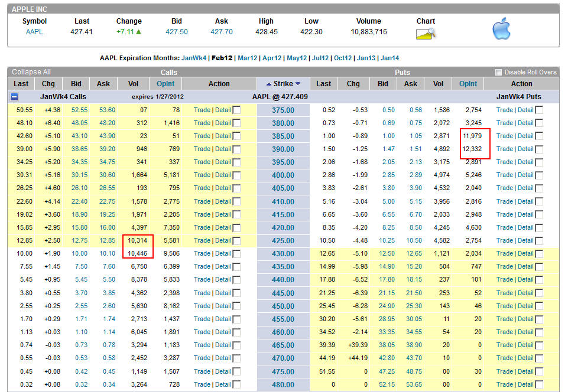Click the Chart icon with magnifier
Image resolution: width=568 pixels, height=392 pixels.
pyautogui.click(x=426, y=33)
